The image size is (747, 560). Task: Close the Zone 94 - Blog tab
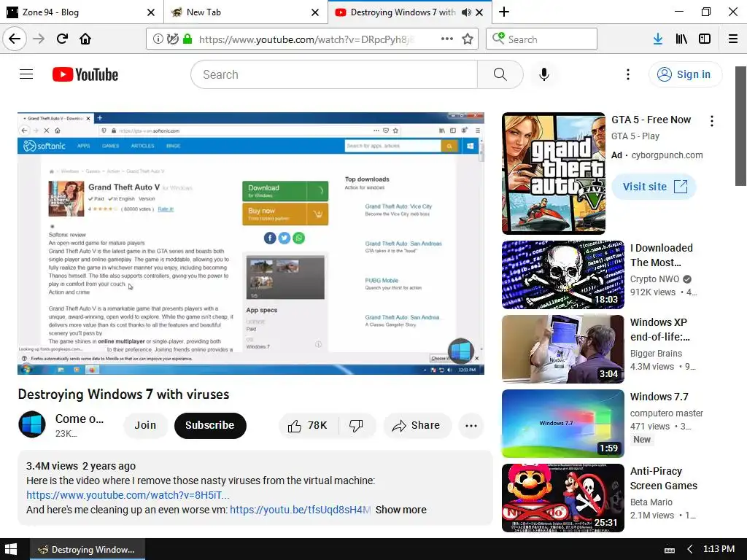click(x=150, y=12)
